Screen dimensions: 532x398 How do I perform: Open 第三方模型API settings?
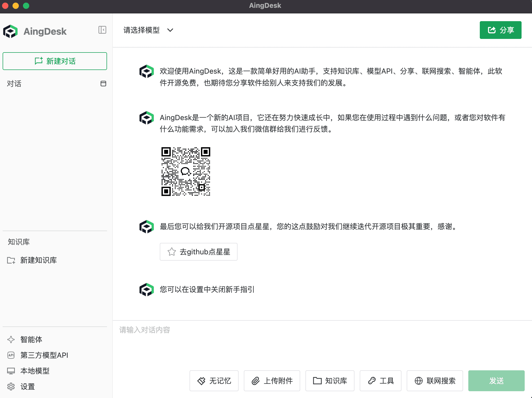[x=38, y=355]
